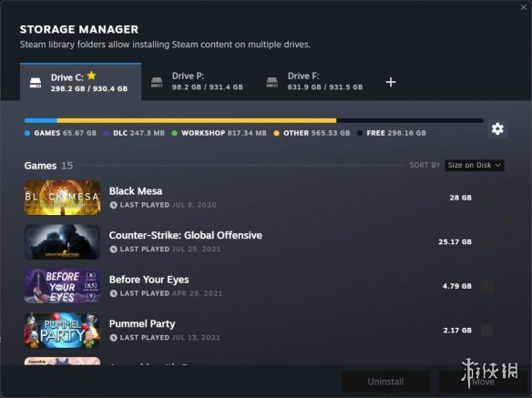The image size is (532, 398).
Task: Click the Games 15 section header
Action: click(x=48, y=166)
